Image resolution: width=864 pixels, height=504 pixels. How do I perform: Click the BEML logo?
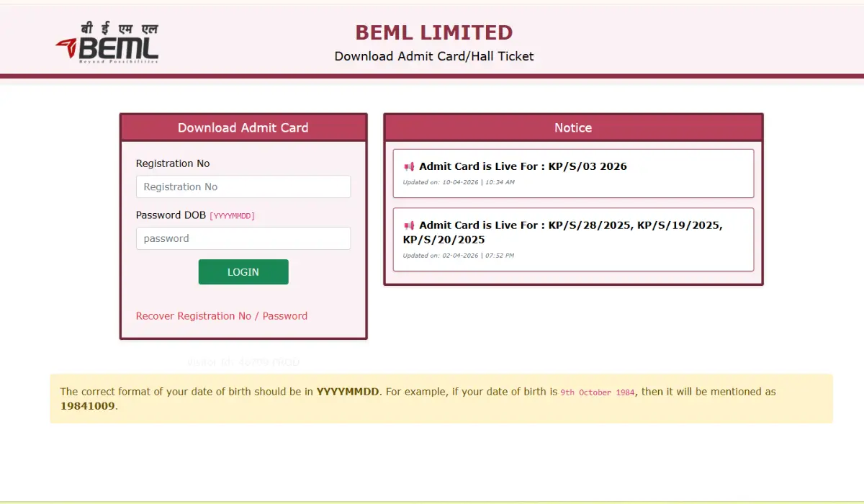(108, 43)
